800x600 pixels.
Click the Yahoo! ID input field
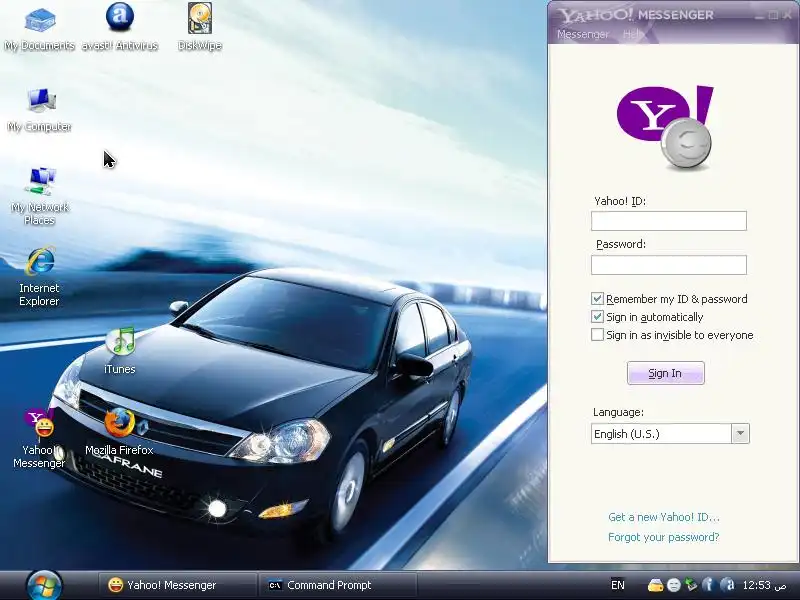pos(668,221)
